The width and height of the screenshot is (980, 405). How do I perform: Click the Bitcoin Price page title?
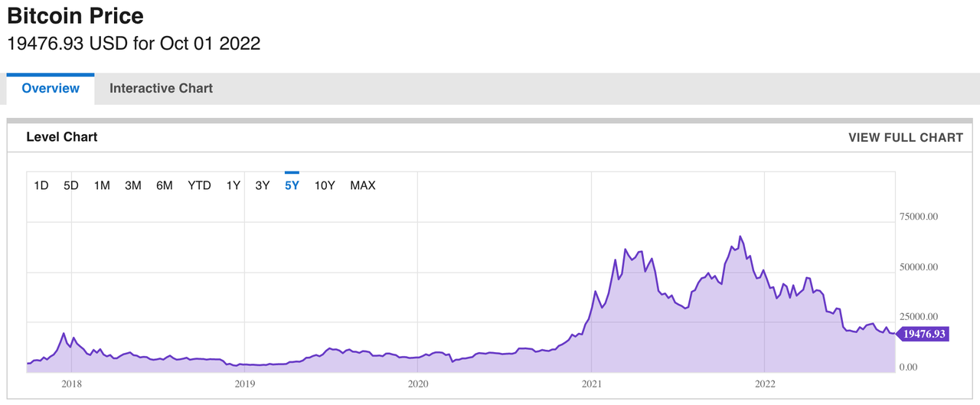[x=75, y=15]
